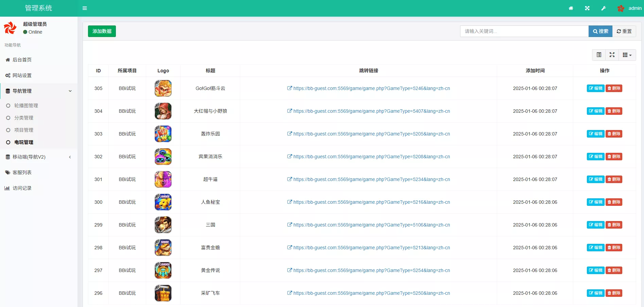
Task: Click the Go!Go!筋斗云 game logo thumbnail
Action: (163, 88)
